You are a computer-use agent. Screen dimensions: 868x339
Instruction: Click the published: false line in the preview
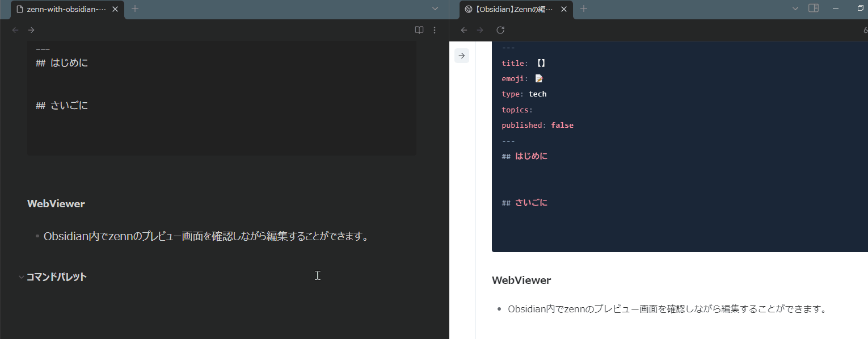click(x=538, y=125)
